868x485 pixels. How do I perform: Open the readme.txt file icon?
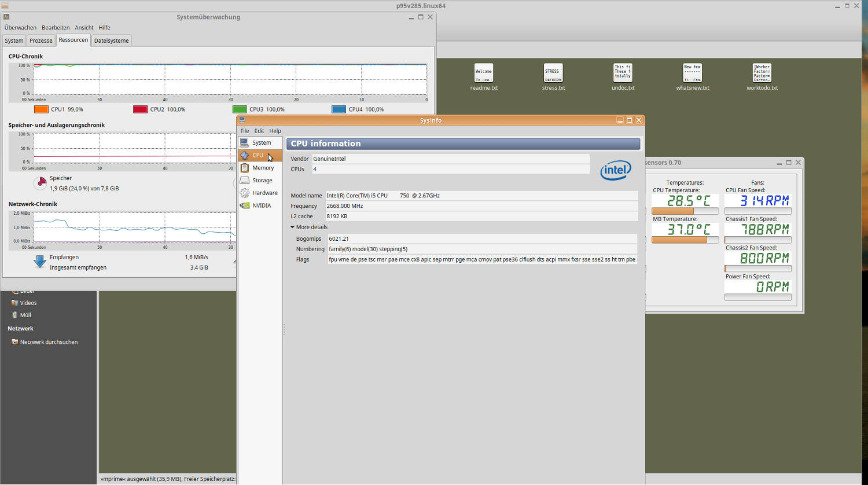pos(484,73)
